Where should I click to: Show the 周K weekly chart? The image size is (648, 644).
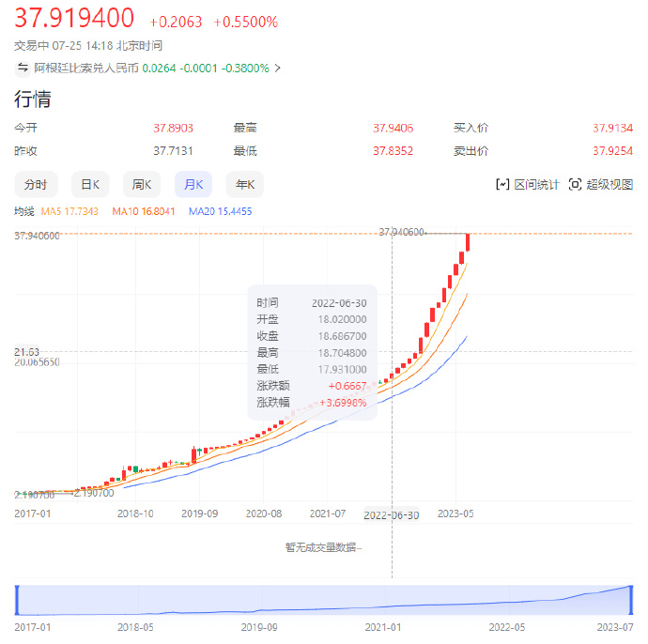click(142, 184)
